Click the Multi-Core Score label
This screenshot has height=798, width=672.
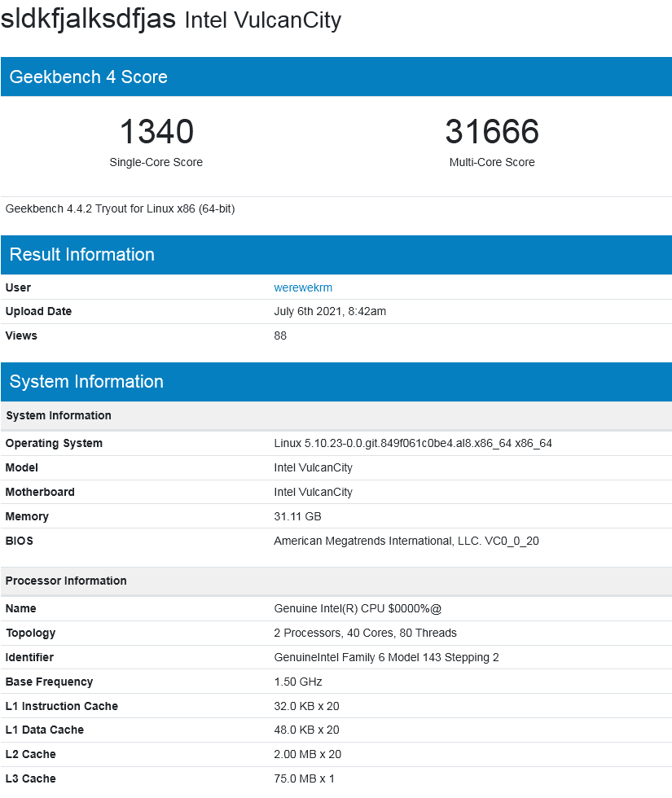[x=492, y=162]
